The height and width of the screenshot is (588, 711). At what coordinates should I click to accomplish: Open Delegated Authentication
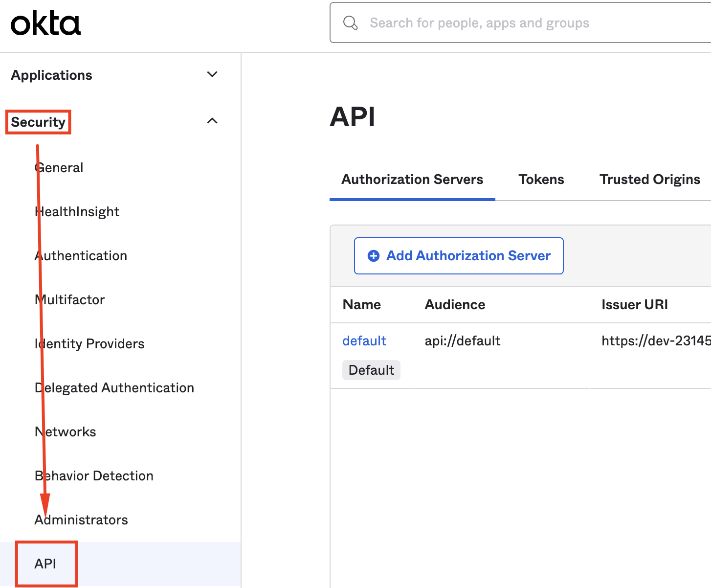click(x=114, y=388)
